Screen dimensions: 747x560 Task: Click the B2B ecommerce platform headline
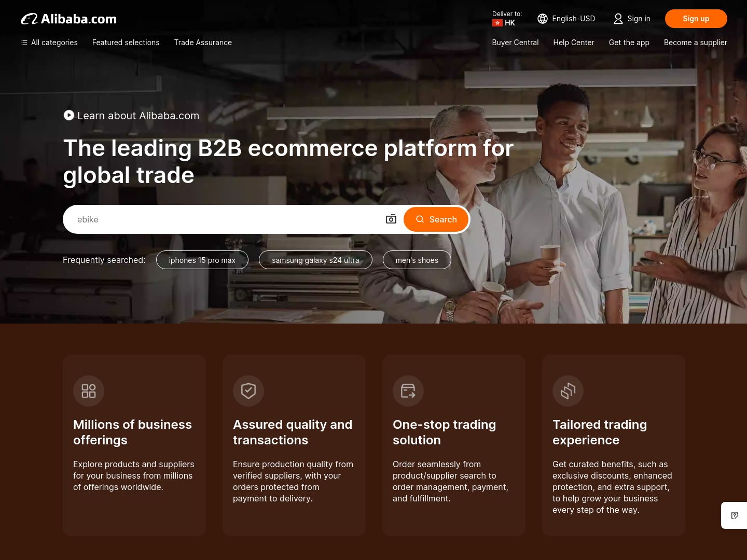pos(288,162)
